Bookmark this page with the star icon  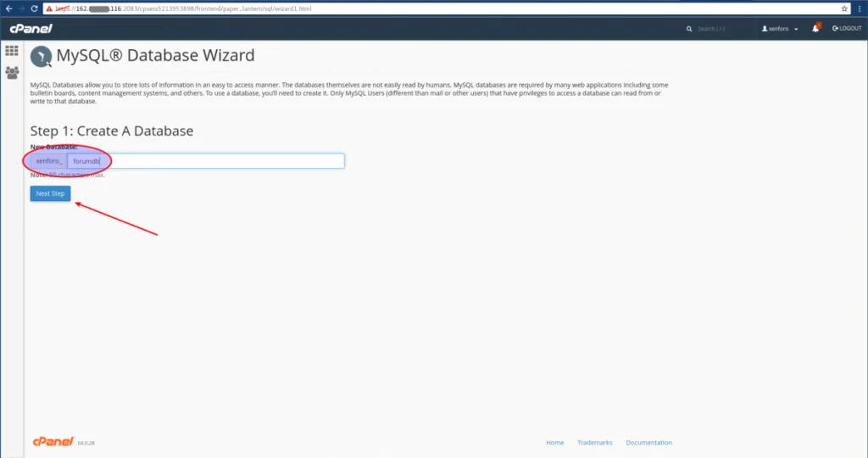click(x=844, y=8)
